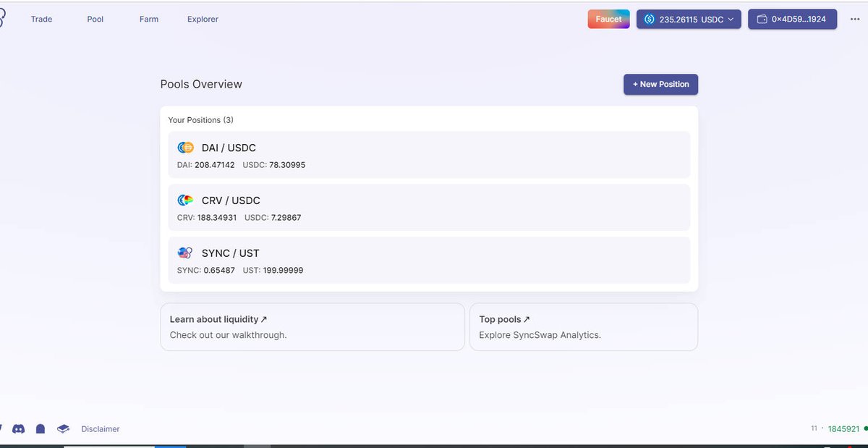Open the three-dots more menu

[x=855, y=20]
